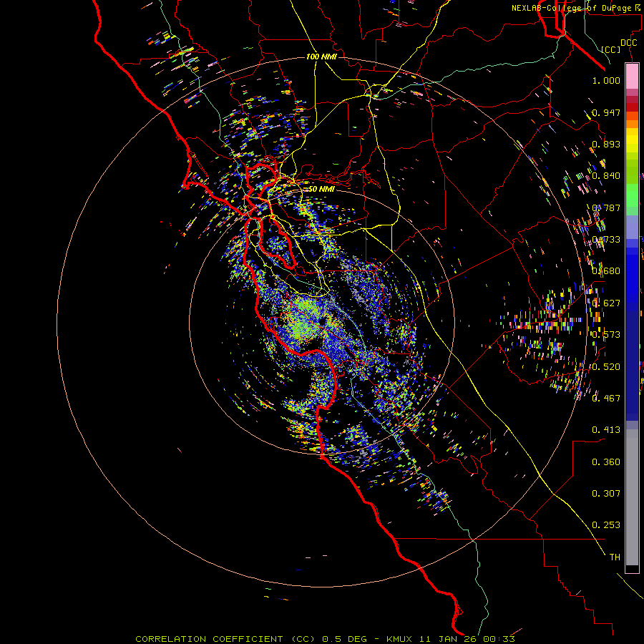
Task: Pick the gray swatch on the color bar
Action: click(632, 497)
